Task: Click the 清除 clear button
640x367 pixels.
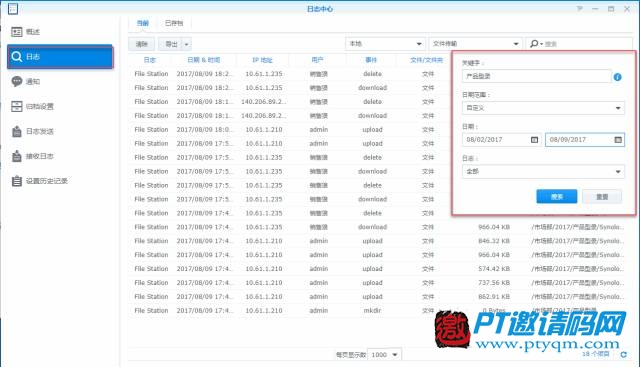Action: tap(142, 44)
